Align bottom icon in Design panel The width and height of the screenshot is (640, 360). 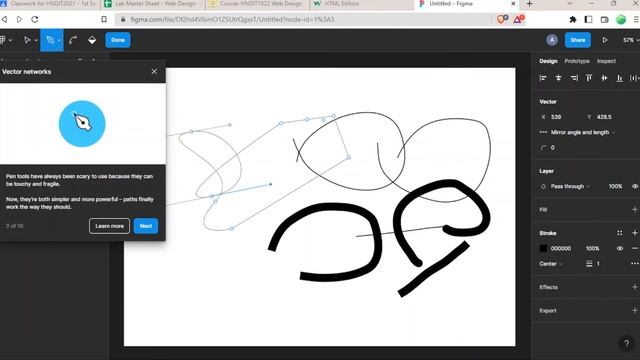point(620,78)
